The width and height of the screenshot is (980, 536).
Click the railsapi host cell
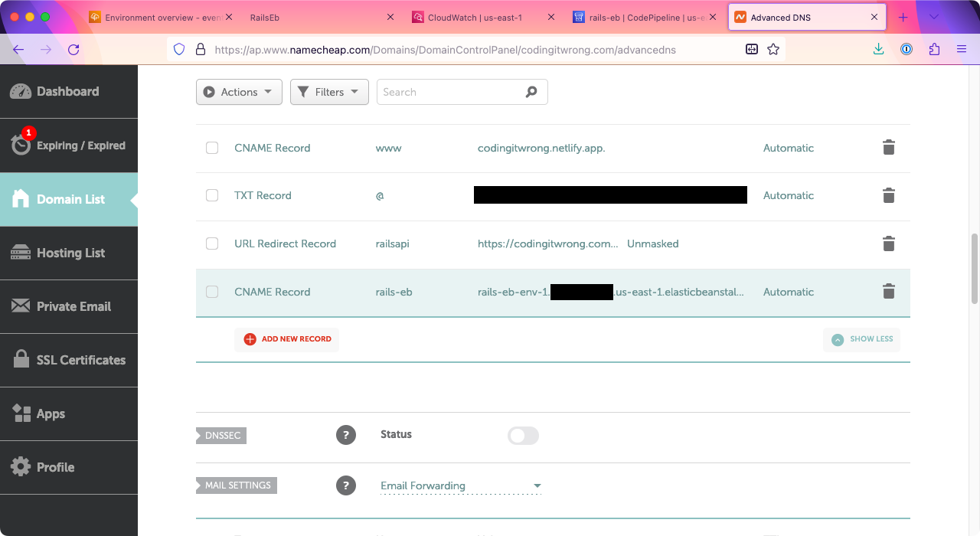tap(392, 243)
